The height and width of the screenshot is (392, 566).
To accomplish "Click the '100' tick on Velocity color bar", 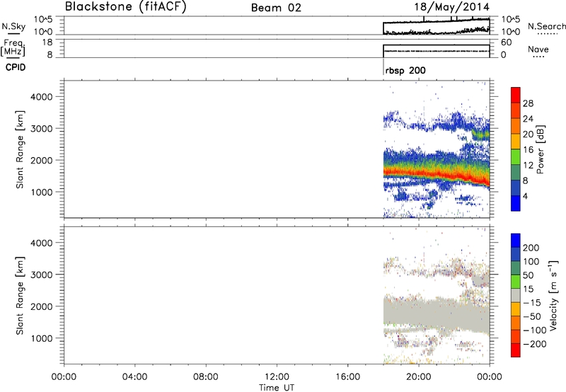I will click(531, 262).
